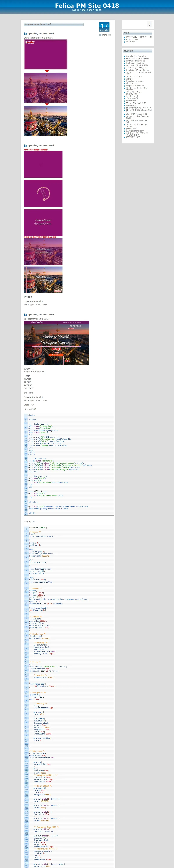This screenshot has height=868, width=174.
Task: Open HTML Validation(文法チェック) link
Action: tap(139, 37)
